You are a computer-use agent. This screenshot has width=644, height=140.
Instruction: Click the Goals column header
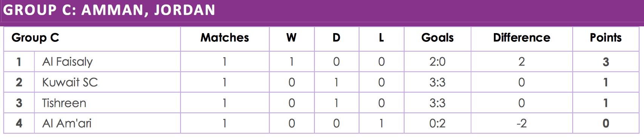pos(437,38)
